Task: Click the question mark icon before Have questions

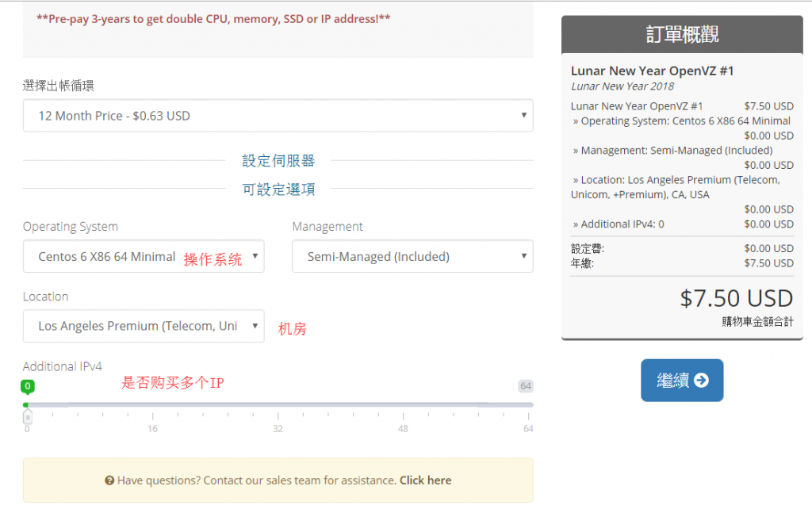Action: [x=109, y=480]
